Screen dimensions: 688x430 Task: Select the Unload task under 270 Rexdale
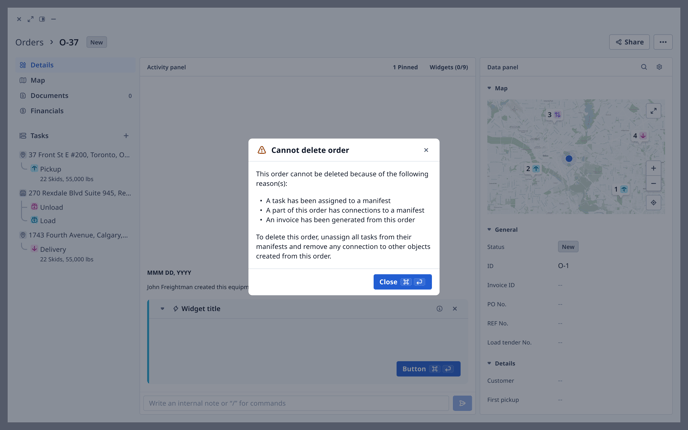tap(51, 207)
